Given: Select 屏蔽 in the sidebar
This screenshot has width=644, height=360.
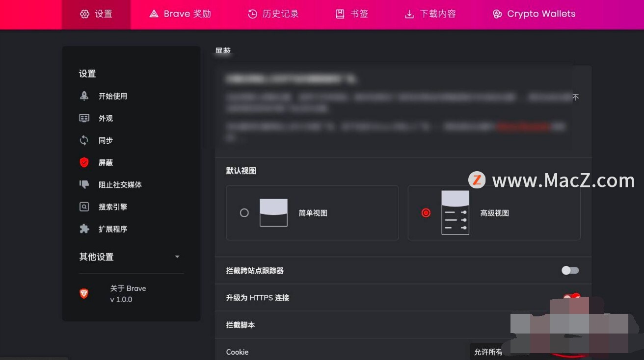Looking at the screenshot, I should coord(106,162).
